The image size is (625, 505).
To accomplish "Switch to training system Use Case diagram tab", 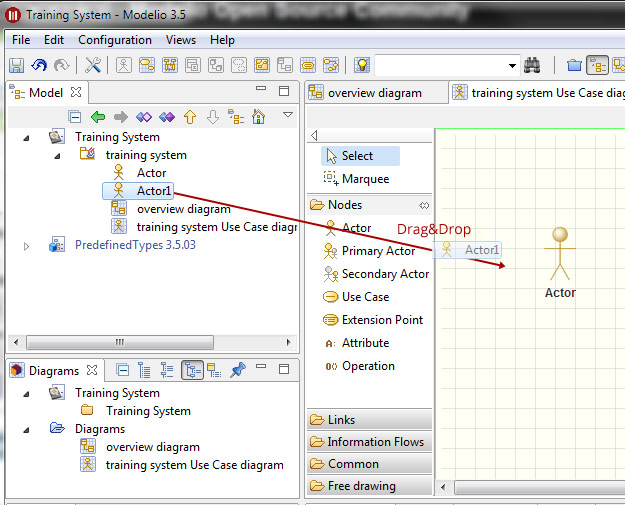I will coord(538,93).
